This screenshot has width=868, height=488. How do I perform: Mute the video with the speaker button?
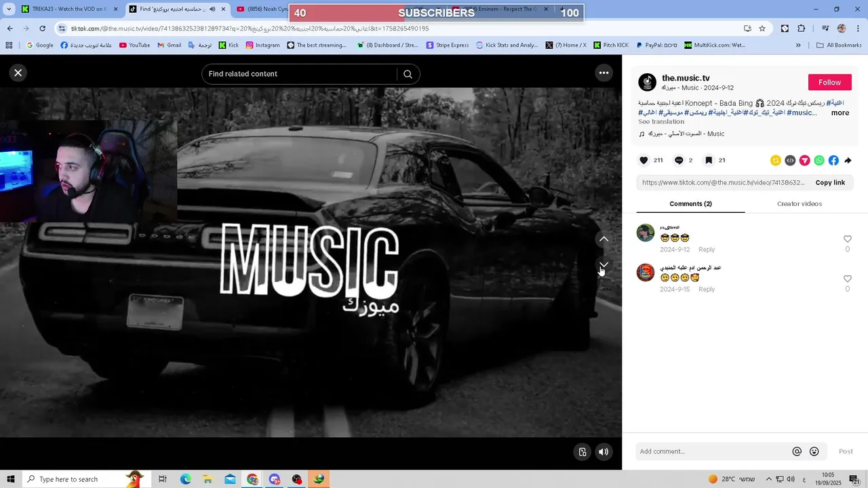point(604,451)
